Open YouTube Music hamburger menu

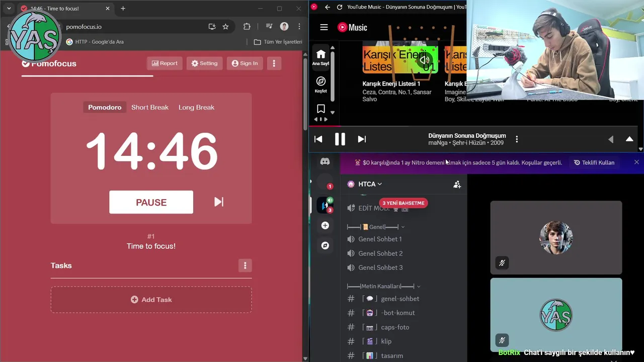(324, 27)
